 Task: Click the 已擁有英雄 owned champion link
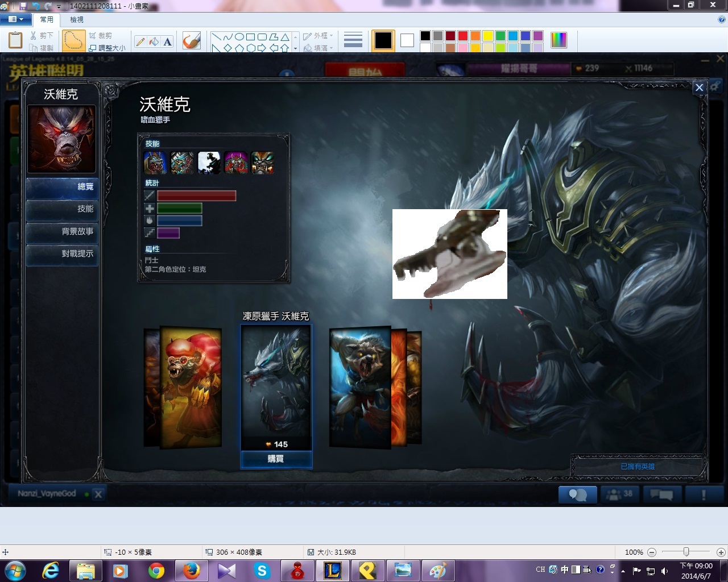pos(638,467)
